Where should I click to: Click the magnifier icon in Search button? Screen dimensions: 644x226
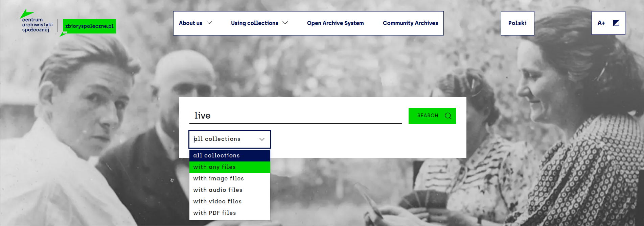click(x=448, y=116)
